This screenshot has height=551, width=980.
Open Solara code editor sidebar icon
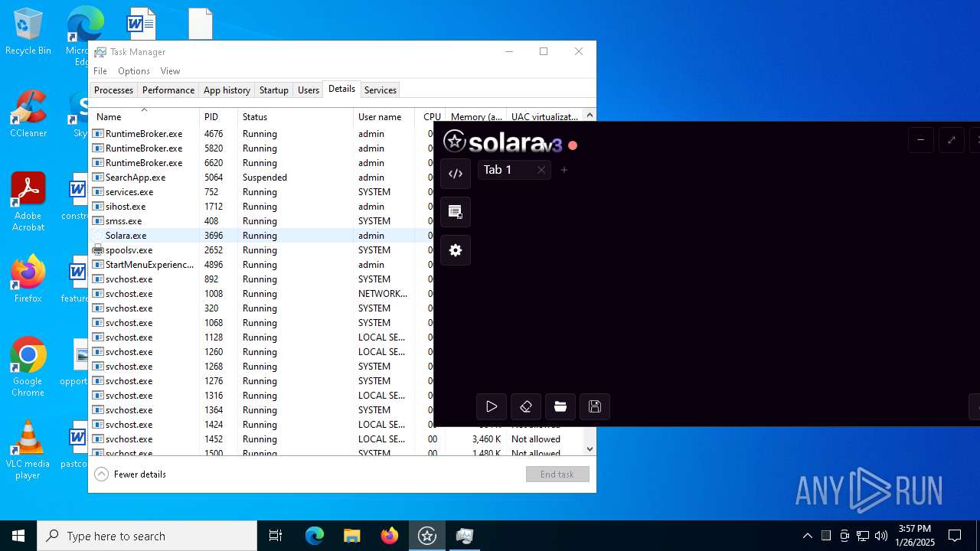pyautogui.click(x=456, y=174)
